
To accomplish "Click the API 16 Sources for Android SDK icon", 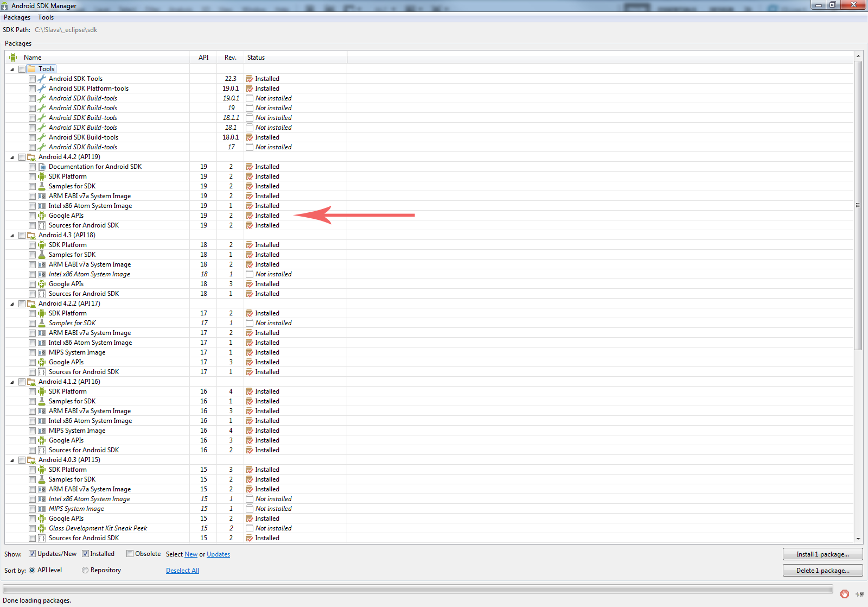I will click(x=42, y=450).
